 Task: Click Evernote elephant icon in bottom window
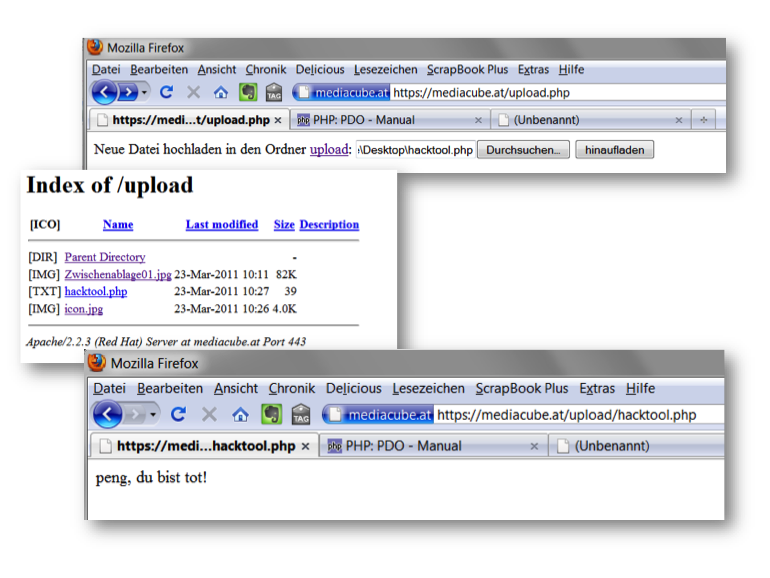pyautogui.click(x=271, y=414)
